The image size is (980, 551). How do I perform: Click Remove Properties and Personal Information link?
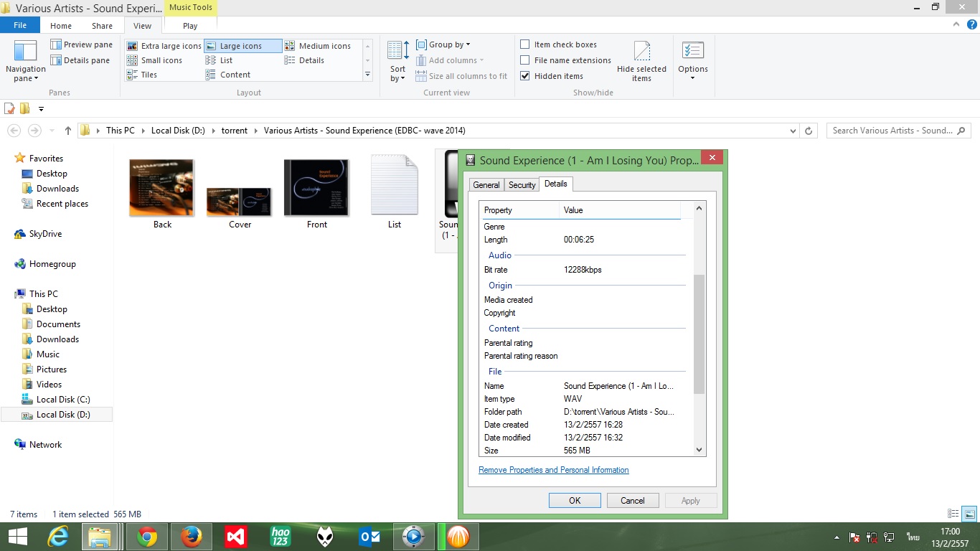[554, 470]
